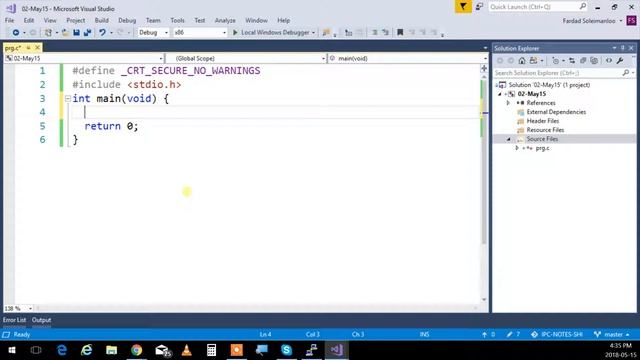The image size is (640, 360).
Task: Click the New Project toolbar icon
Action: pos(48,32)
